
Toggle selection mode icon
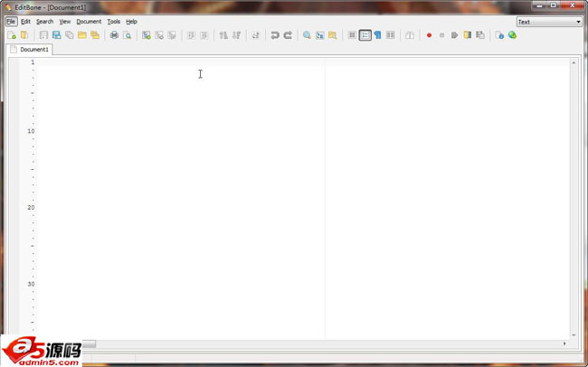tap(352, 35)
